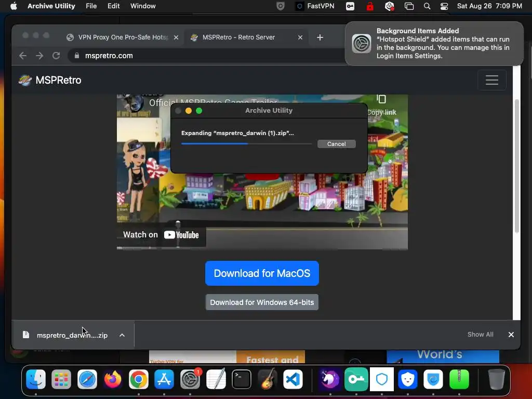Go forward in browser history
532x399 pixels.
(39, 56)
